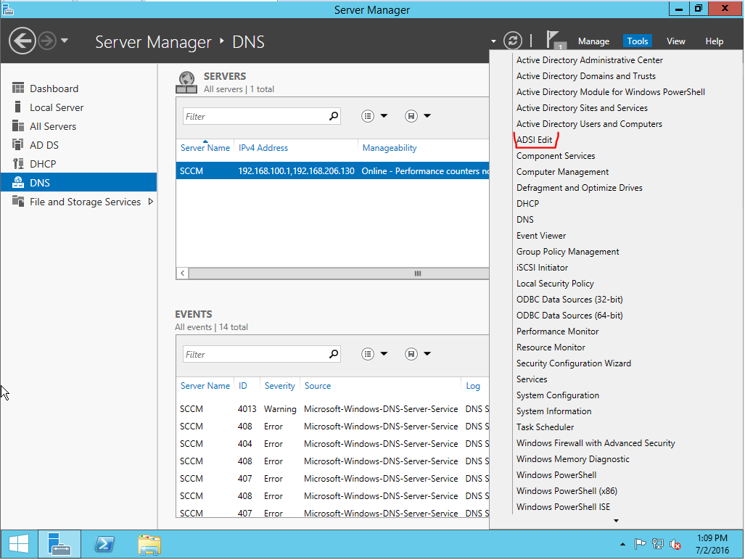
Task: Launch Windows PowerShell ISE from Tools menu
Action: (563, 507)
